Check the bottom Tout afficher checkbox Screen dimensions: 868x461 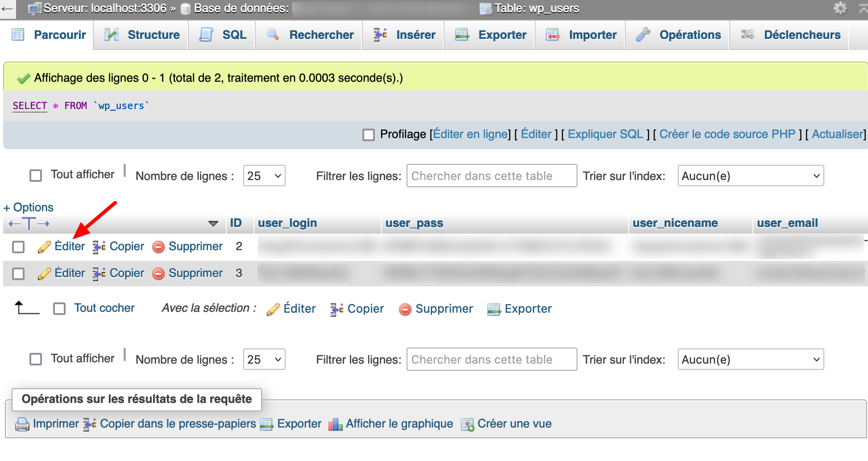click(x=36, y=359)
